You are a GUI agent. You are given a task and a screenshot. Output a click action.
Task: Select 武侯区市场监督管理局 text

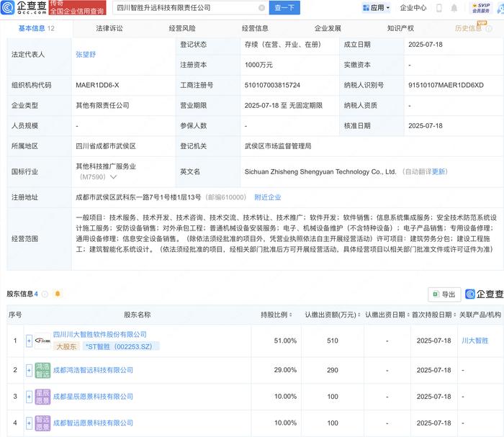pyautogui.click(x=278, y=146)
